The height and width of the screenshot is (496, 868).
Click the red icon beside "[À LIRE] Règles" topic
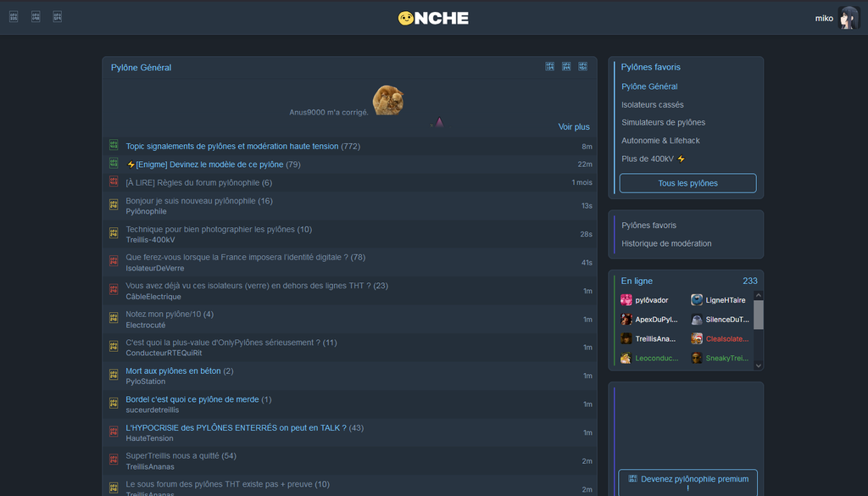114,181
